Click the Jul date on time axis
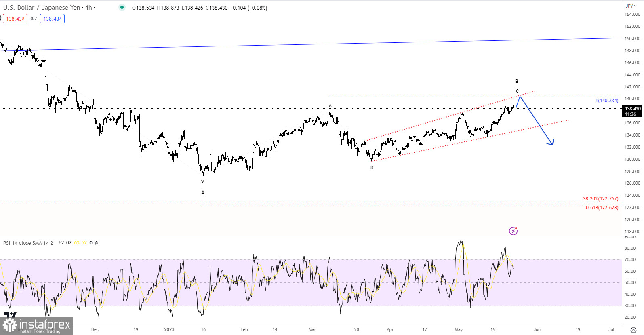Viewport: 644px width, 335px height. click(612, 329)
